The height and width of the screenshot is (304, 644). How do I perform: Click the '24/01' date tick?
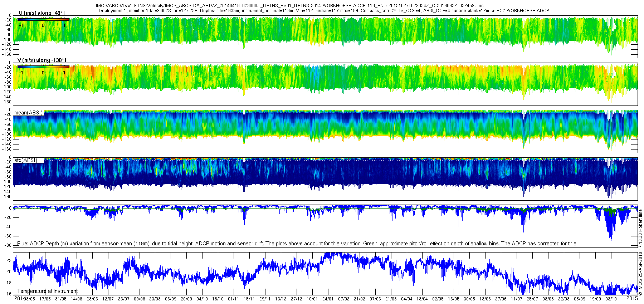point(328,299)
